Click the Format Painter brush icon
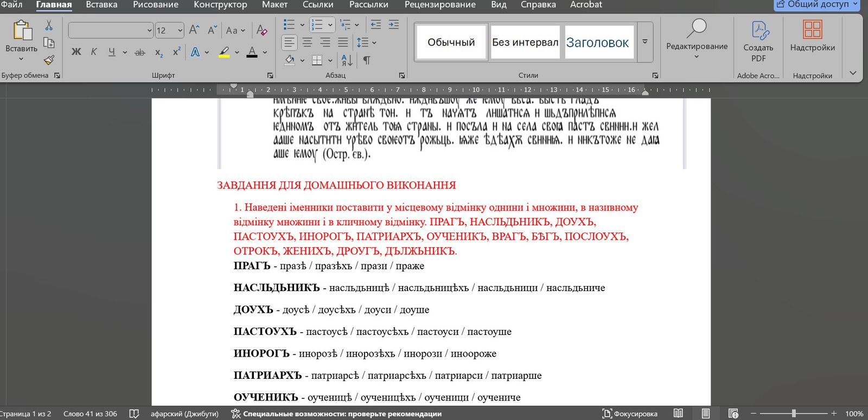The width and height of the screenshot is (868, 420). [49, 60]
